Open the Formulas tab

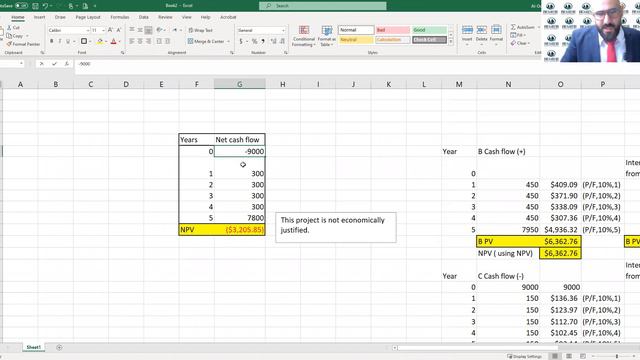click(x=120, y=17)
